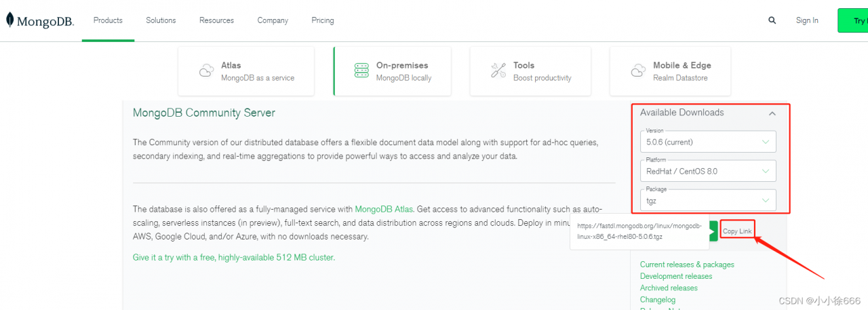
Task: Open the Package dropdown showing tgz
Action: [708, 199]
